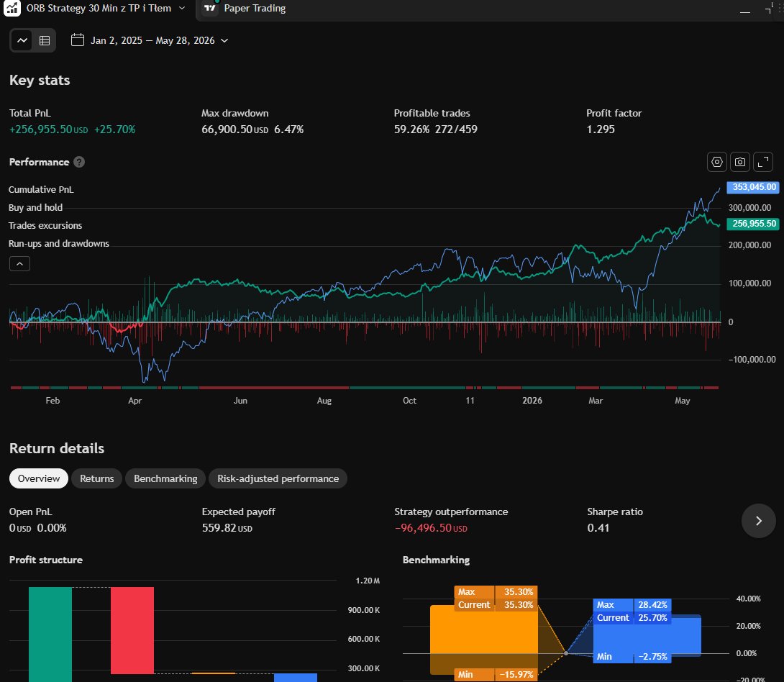Select the Overview tab
The height and width of the screenshot is (682, 784).
click(39, 478)
